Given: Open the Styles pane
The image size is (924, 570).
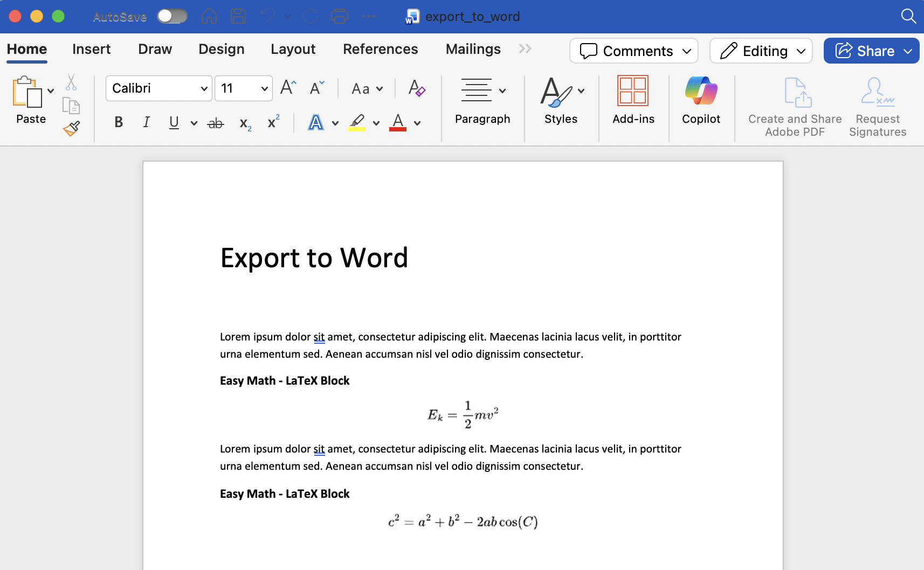Looking at the screenshot, I should coord(561,102).
